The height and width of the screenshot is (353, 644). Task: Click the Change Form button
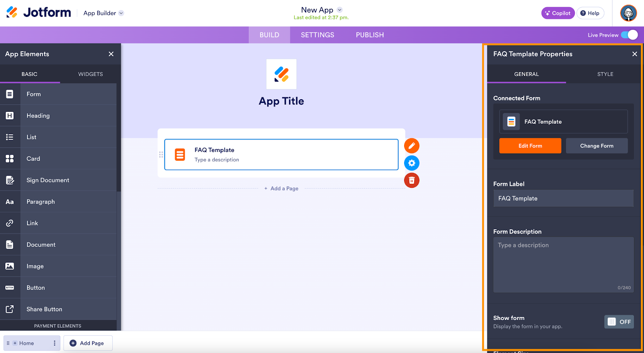(x=597, y=146)
